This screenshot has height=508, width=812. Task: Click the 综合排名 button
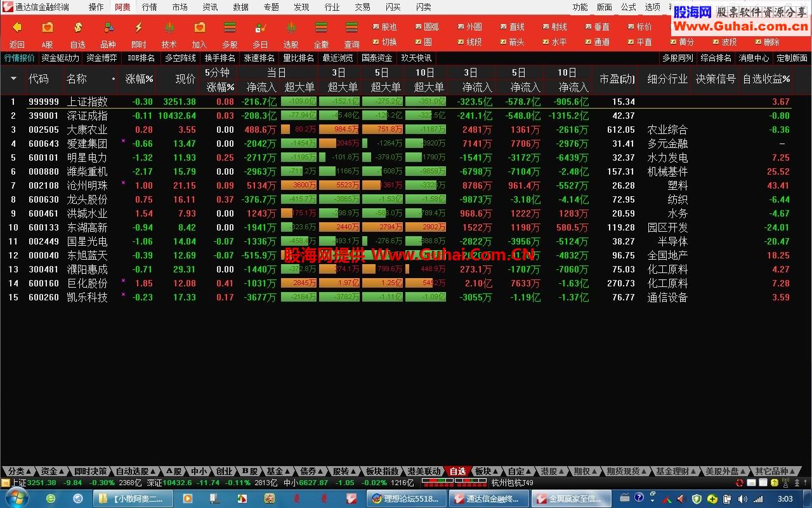pos(716,58)
